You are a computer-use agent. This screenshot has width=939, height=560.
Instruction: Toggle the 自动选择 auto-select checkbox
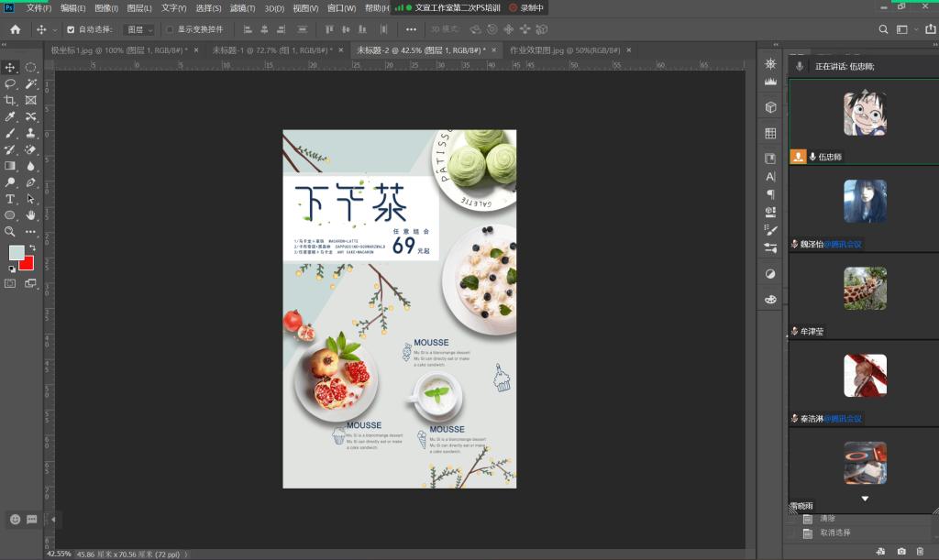(71, 29)
